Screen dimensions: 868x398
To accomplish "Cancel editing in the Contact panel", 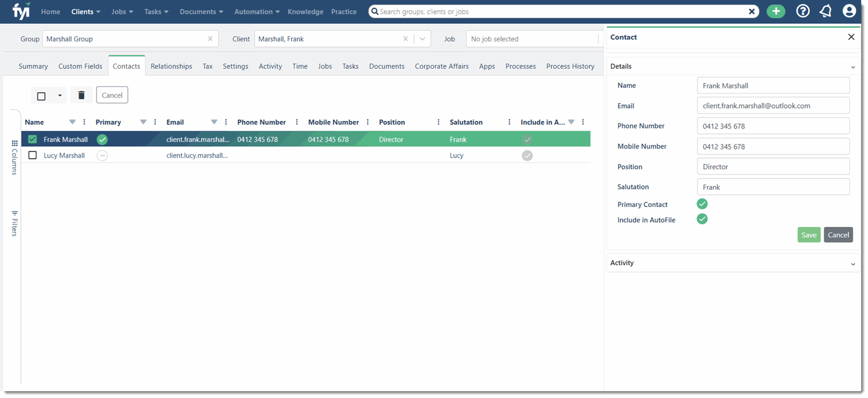I will [x=838, y=235].
